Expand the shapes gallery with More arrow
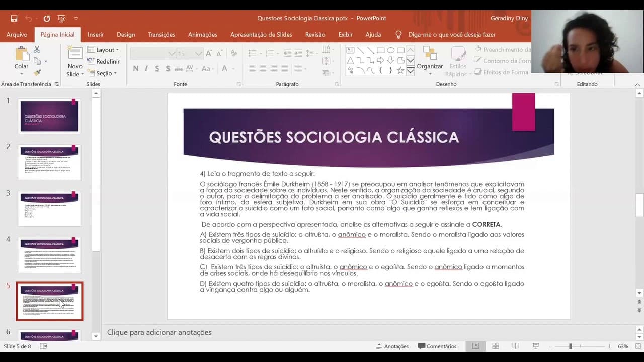 point(410,71)
